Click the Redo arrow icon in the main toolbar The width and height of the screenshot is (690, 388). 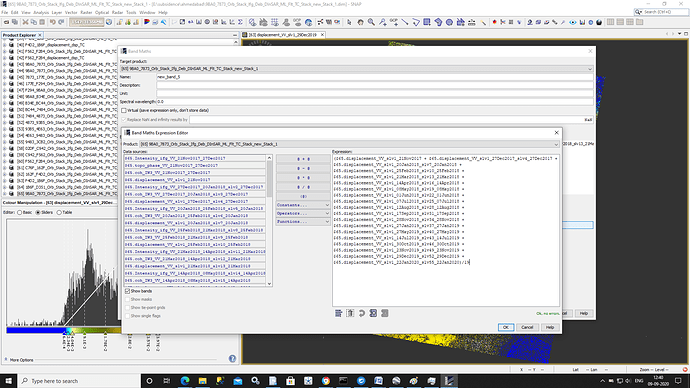(61, 22)
